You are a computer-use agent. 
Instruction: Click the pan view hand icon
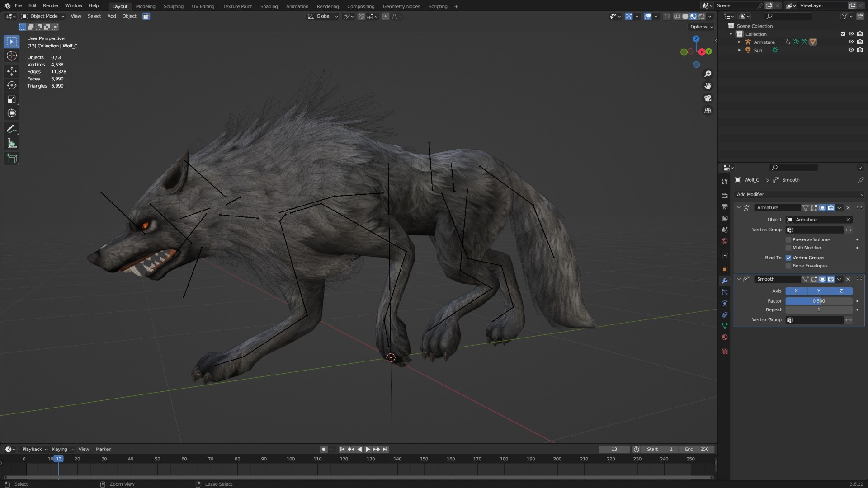point(708,86)
